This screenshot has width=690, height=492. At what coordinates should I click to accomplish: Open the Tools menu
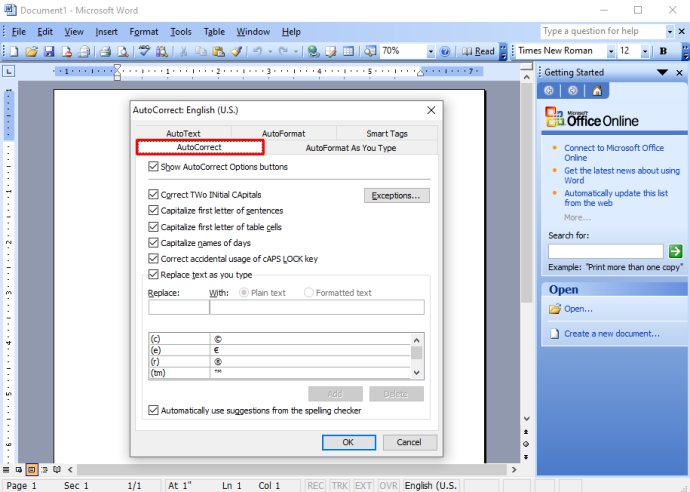[x=181, y=32]
